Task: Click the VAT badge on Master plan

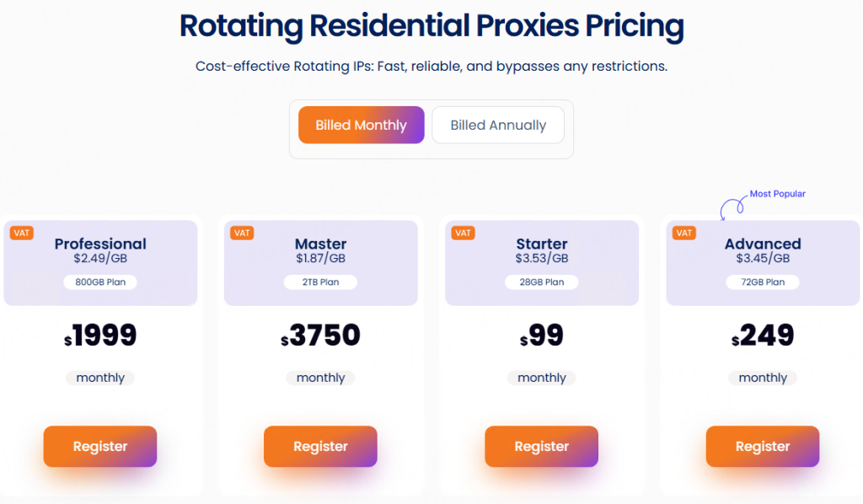Action: coord(242,233)
